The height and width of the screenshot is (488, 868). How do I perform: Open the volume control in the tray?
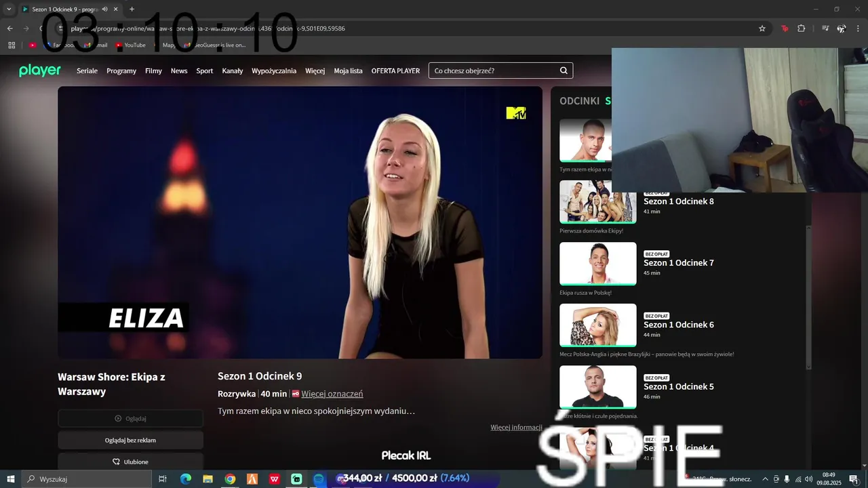tap(808, 479)
